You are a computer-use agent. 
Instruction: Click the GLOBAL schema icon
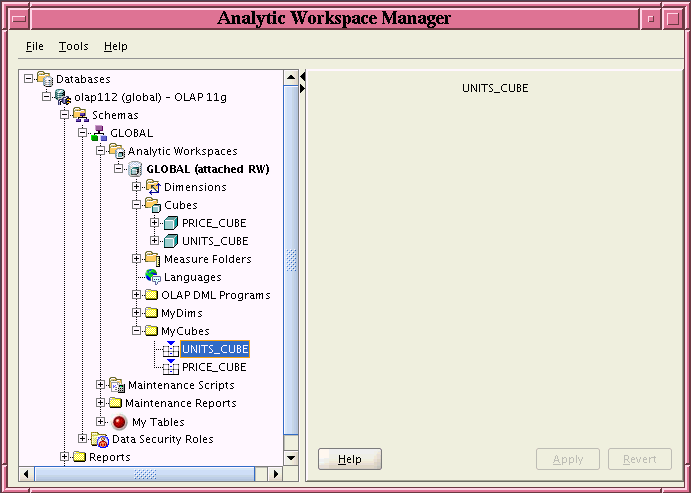98,133
